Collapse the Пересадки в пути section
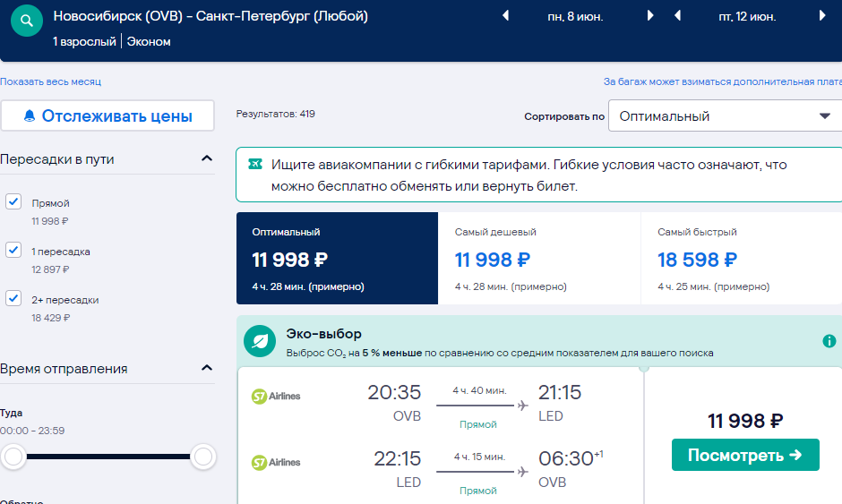Viewport: 842px width, 504px height. 207,158
